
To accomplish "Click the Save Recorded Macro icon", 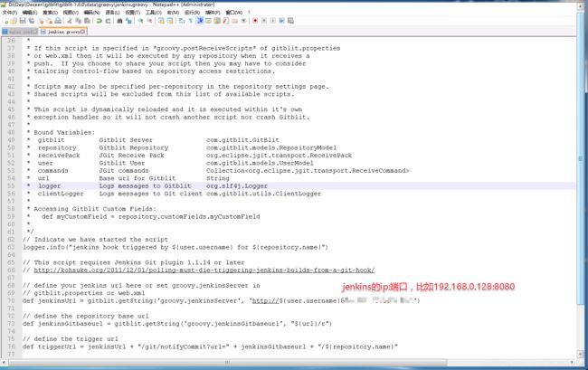I will pyautogui.click(x=290, y=21).
